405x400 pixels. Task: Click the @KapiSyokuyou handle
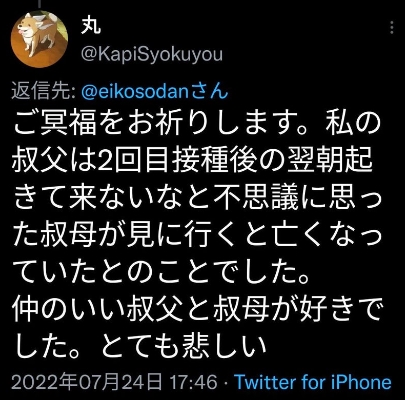pyautogui.click(x=152, y=55)
